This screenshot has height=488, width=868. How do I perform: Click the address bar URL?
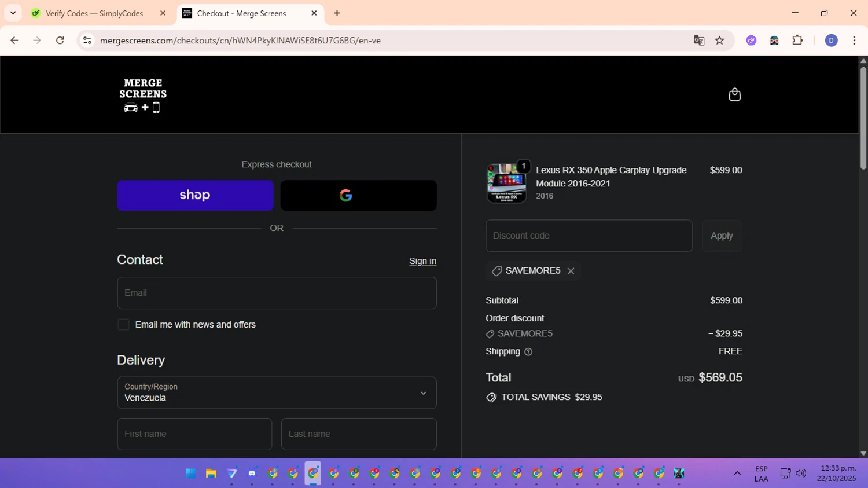(x=240, y=41)
